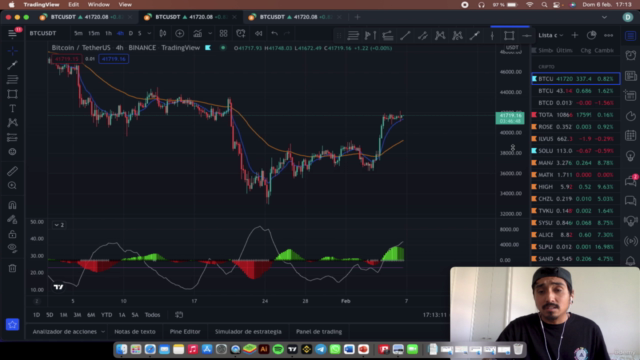Expand the timeframe interval dropdown
The width and height of the screenshot is (640, 360).
tap(149, 33)
